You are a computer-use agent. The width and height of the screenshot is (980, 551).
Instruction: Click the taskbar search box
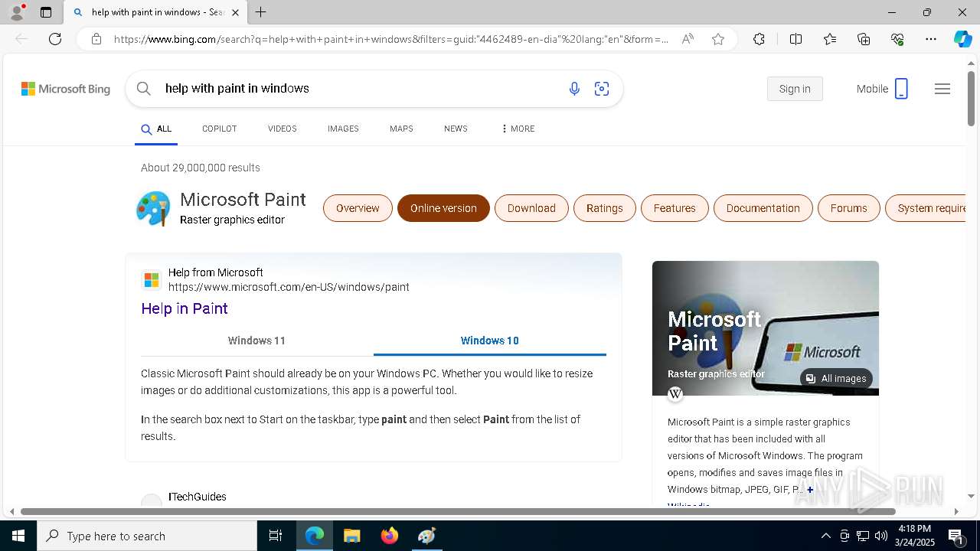click(147, 536)
